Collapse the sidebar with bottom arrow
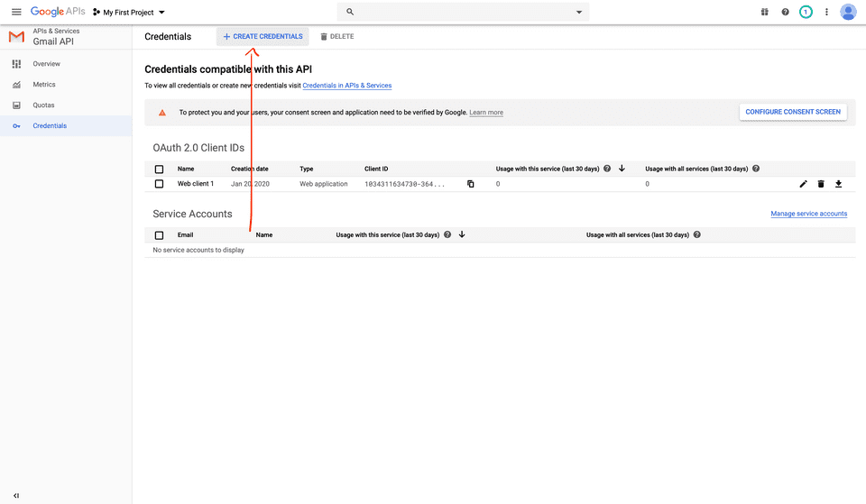Viewport: 866px width, 504px height. (x=16, y=496)
